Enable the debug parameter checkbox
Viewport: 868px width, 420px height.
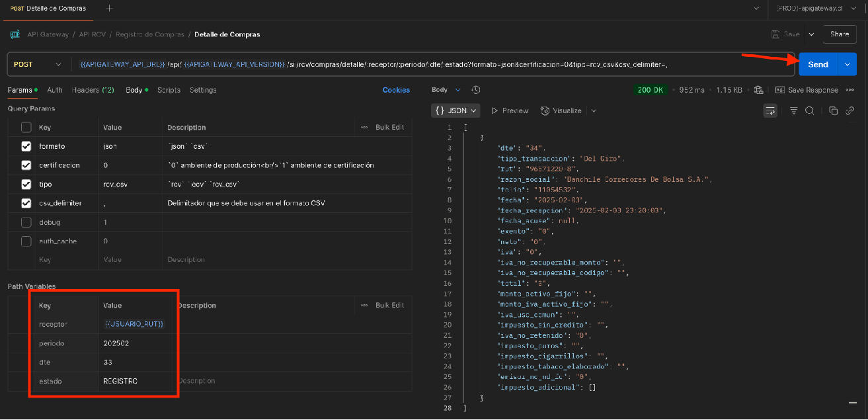(x=26, y=222)
